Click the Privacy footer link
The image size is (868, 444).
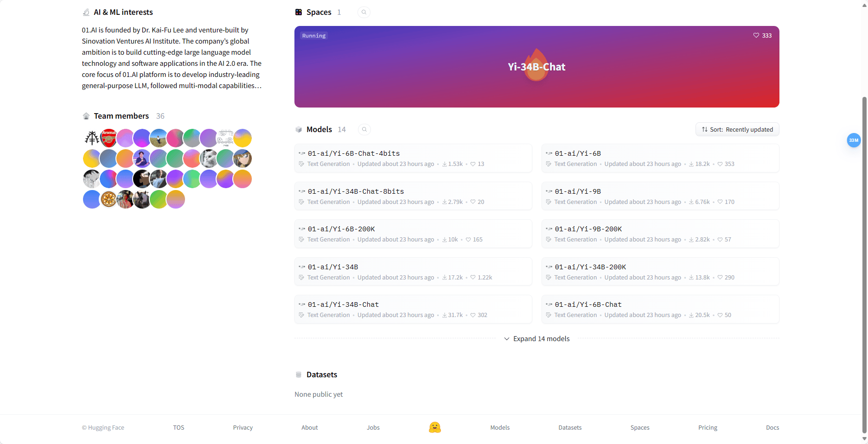coord(243,427)
